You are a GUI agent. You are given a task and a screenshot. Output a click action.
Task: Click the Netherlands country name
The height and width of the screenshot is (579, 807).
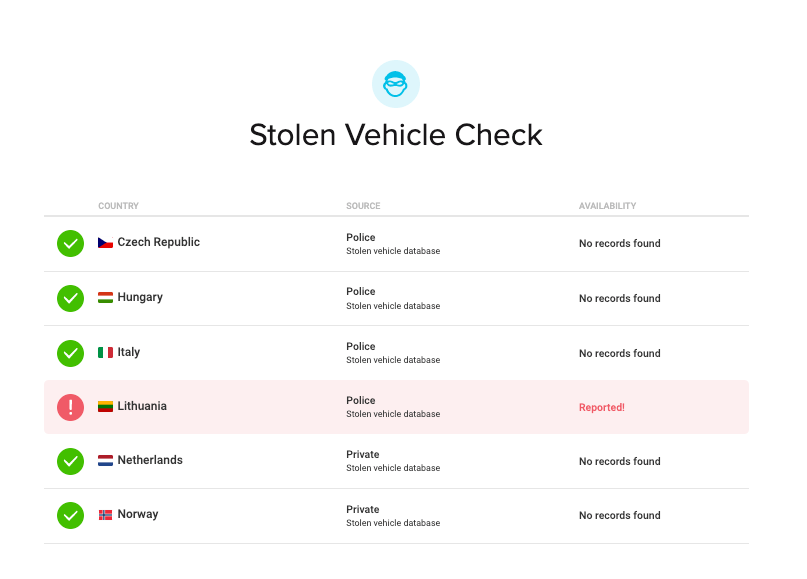tap(150, 460)
